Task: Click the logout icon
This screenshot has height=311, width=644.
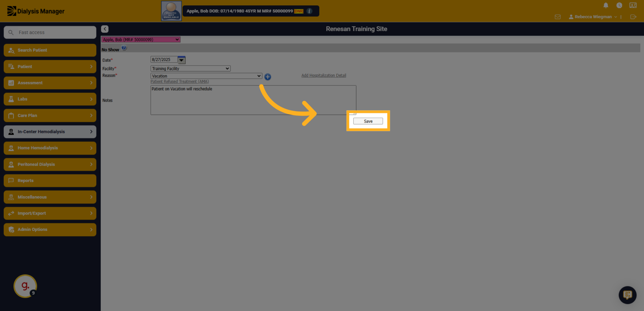Action: pos(633,17)
